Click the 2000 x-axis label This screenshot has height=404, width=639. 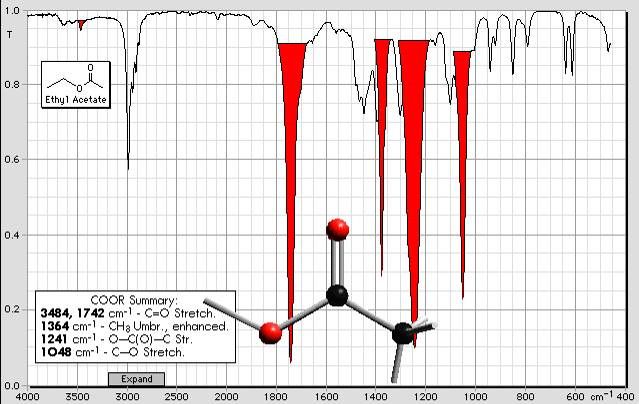click(227, 397)
